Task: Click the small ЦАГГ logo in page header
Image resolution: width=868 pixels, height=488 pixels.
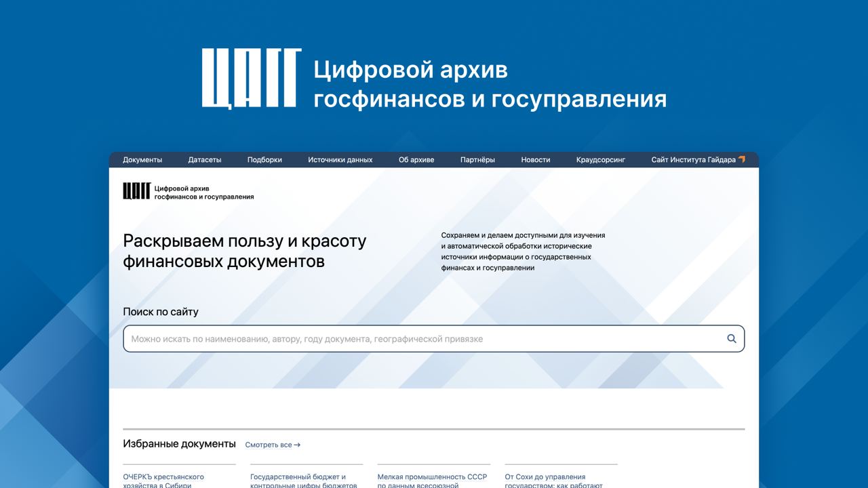Action: click(136, 191)
